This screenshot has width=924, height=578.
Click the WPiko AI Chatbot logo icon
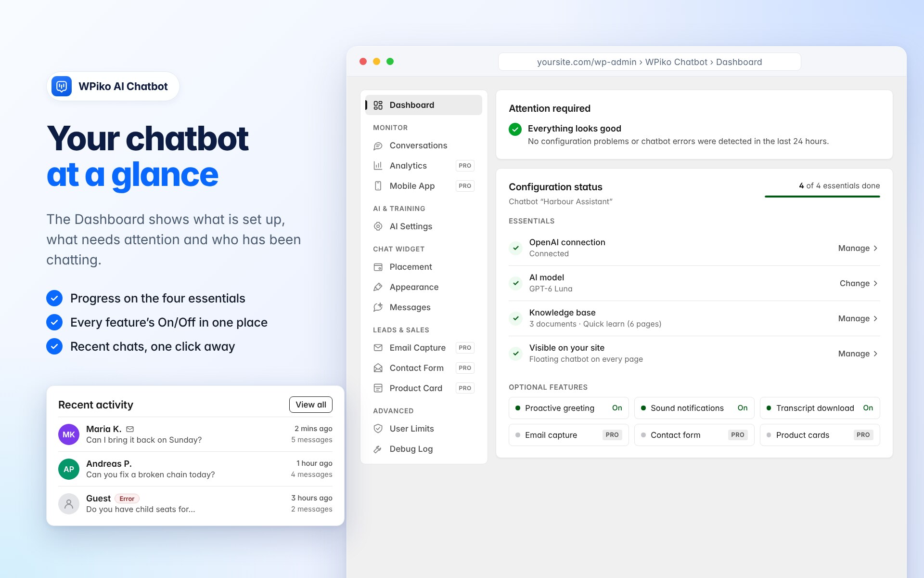(62, 86)
